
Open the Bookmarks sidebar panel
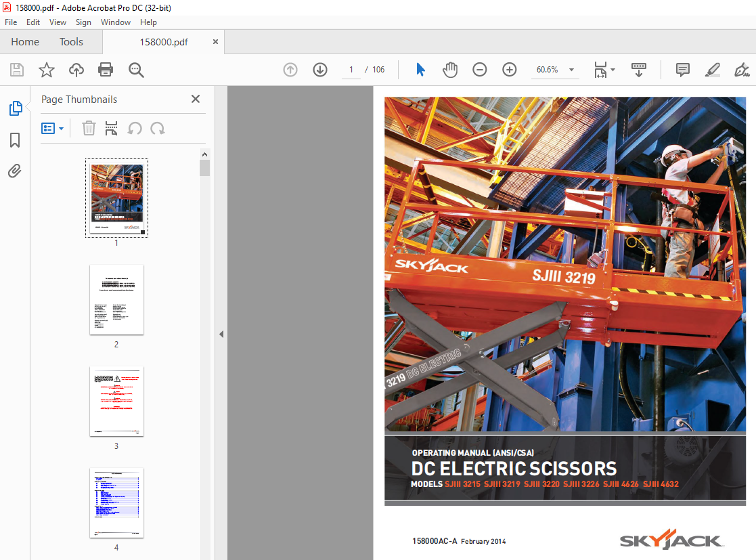[15, 140]
